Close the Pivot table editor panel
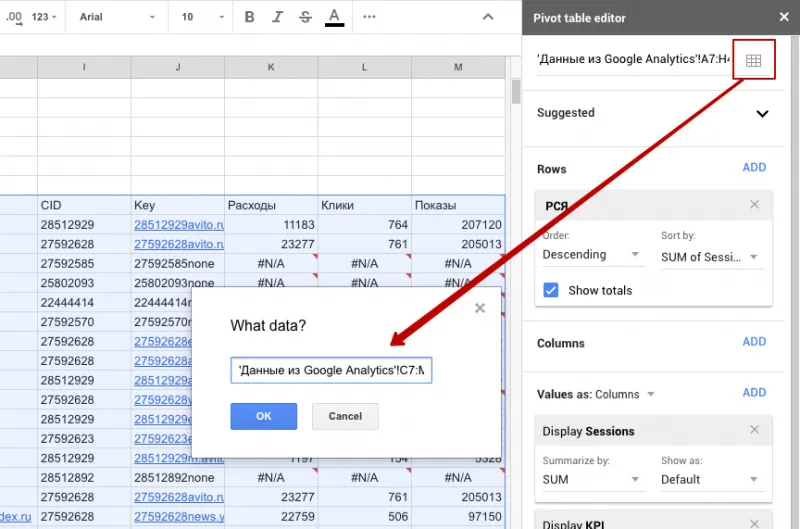This screenshot has width=800, height=529. (x=784, y=17)
